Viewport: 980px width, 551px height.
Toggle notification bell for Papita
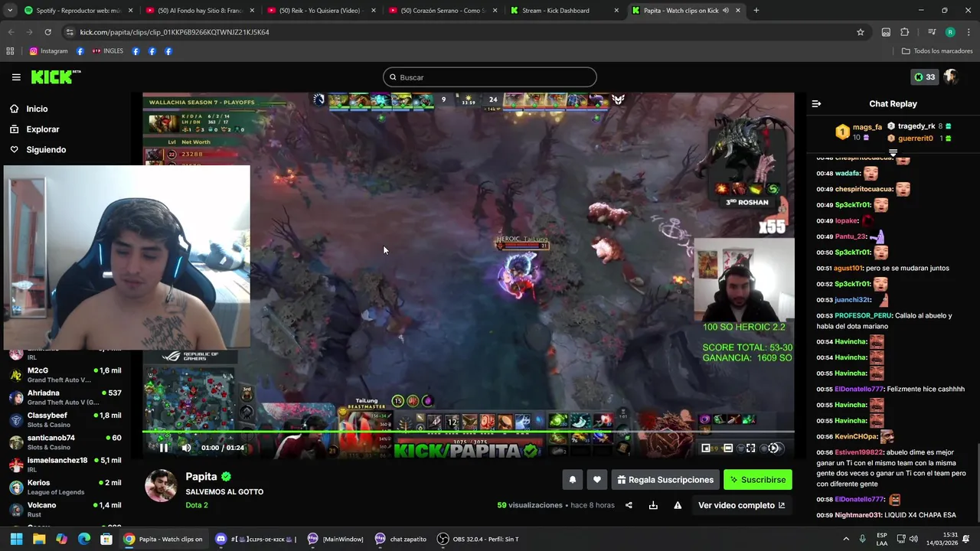tap(572, 480)
